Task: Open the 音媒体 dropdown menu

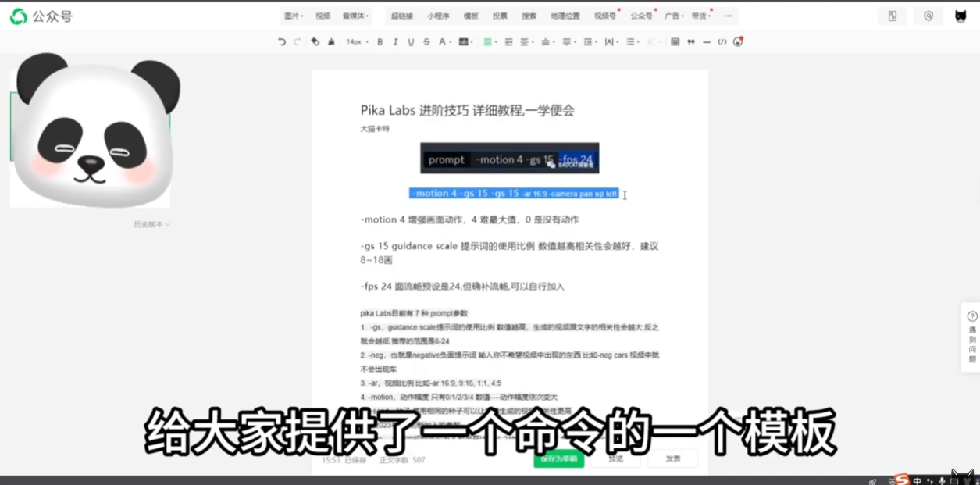Action: [x=355, y=16]
